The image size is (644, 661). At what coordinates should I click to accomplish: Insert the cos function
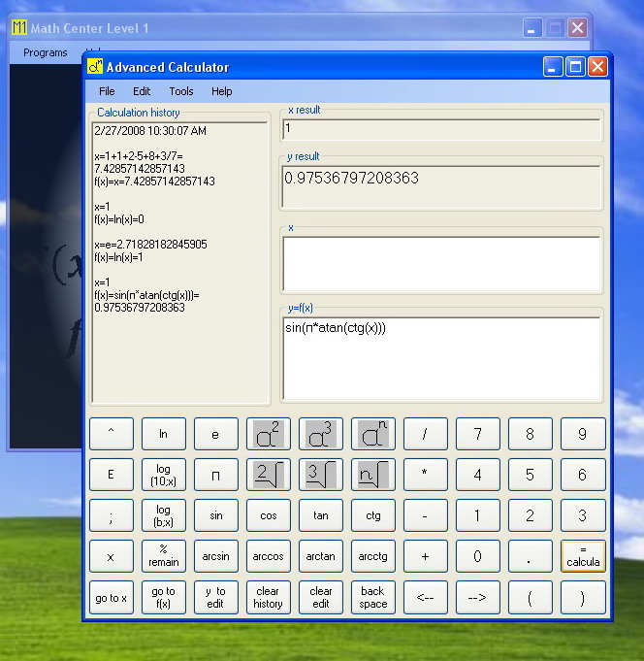pyautogui.click(x=269, y=515)
